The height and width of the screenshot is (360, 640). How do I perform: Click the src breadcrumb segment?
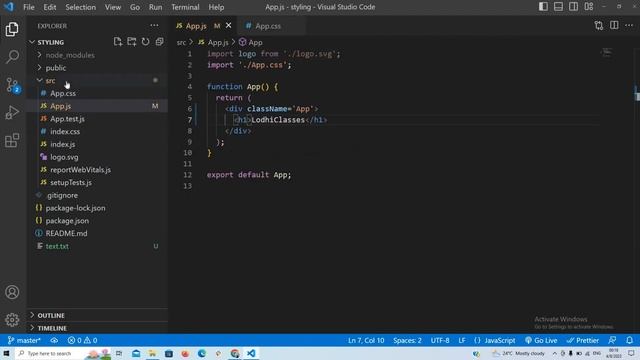point(181,42)
